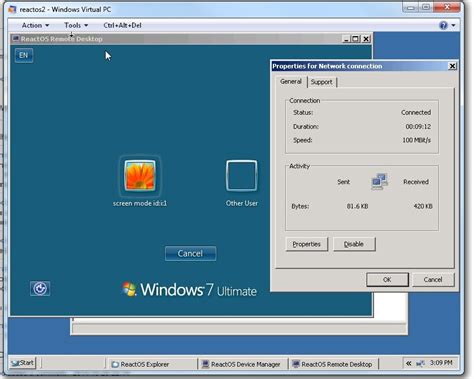Select the flower user account picture
This screenshot has height=379, width=474.
tap(140, 176)
